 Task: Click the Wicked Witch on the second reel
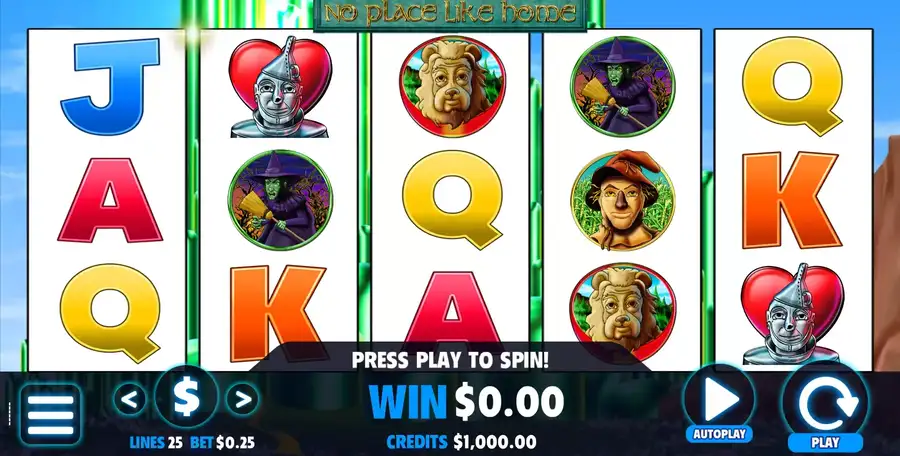(280, 200)
